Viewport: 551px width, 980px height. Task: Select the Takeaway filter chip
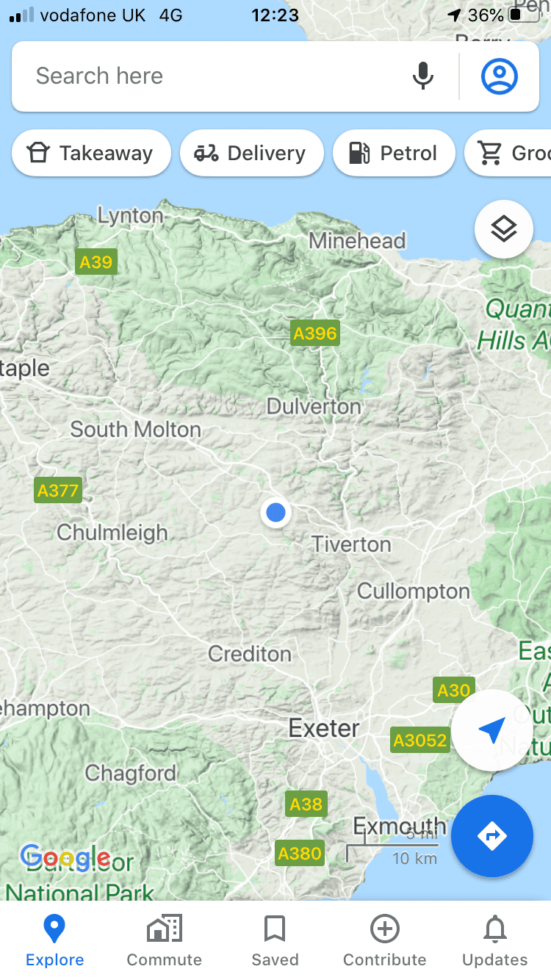[x=91, y=153]
